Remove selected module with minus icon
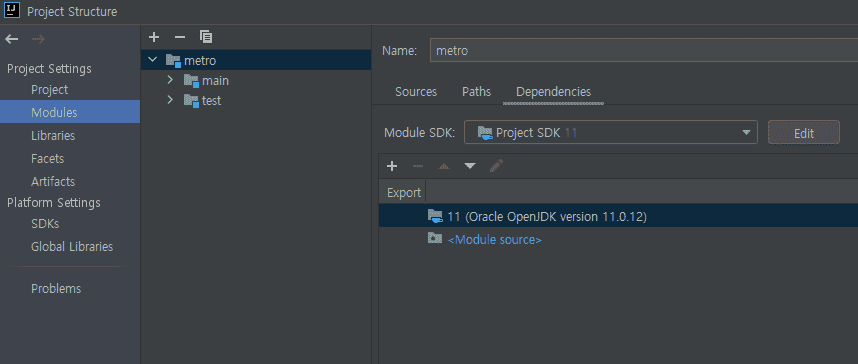This screenshot has width=858, height=364. pos(180,37)
